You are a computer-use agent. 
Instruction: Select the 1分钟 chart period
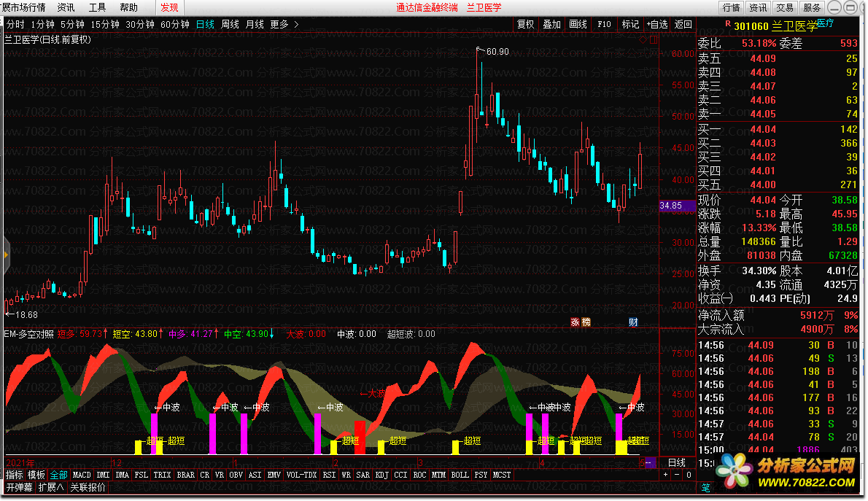coord(42,24)
